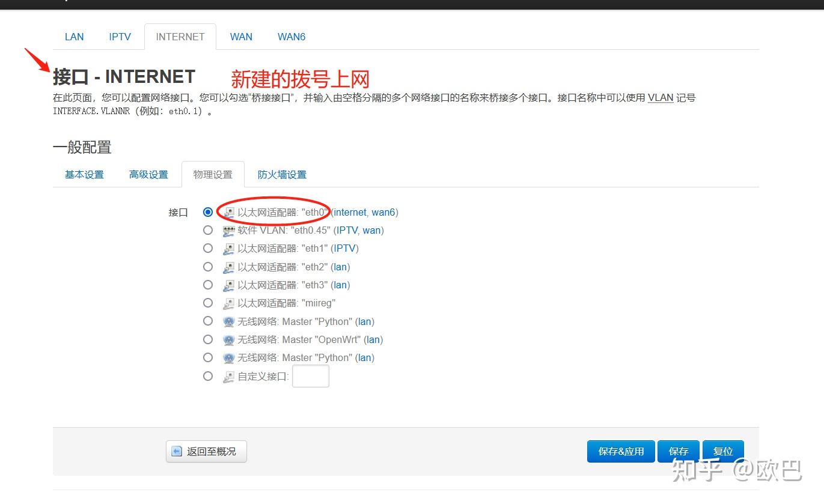824x504 pixels.
Task: Open the VLAN documentation link
Action: click(x=660, y=98)
